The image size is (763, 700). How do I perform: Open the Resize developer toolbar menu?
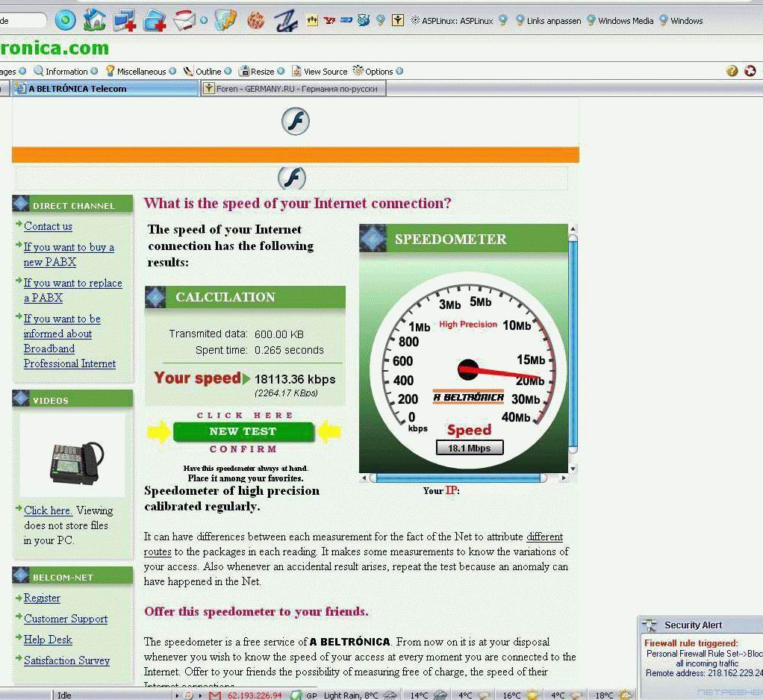[261, 72]
